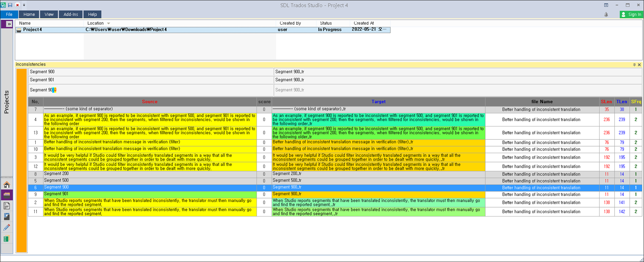Click the Trados Studio app logo icon
This screenshot has height=262, width=644.
tap(3, 5)
